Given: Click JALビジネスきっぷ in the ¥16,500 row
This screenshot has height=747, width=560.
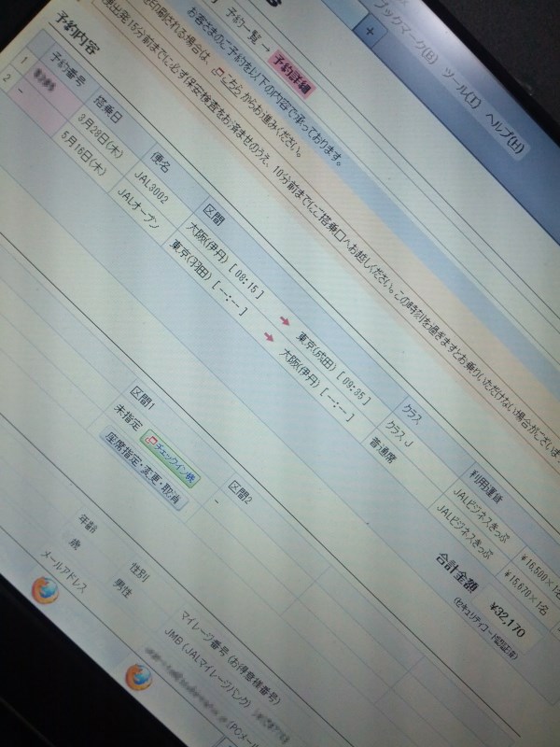Looking at the screenshot, I should (x=481, y=516).
